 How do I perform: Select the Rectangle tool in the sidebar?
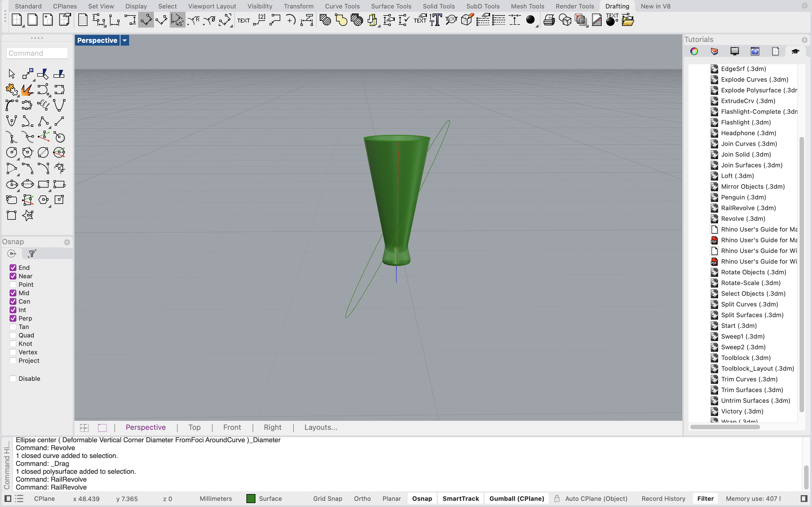44,184
